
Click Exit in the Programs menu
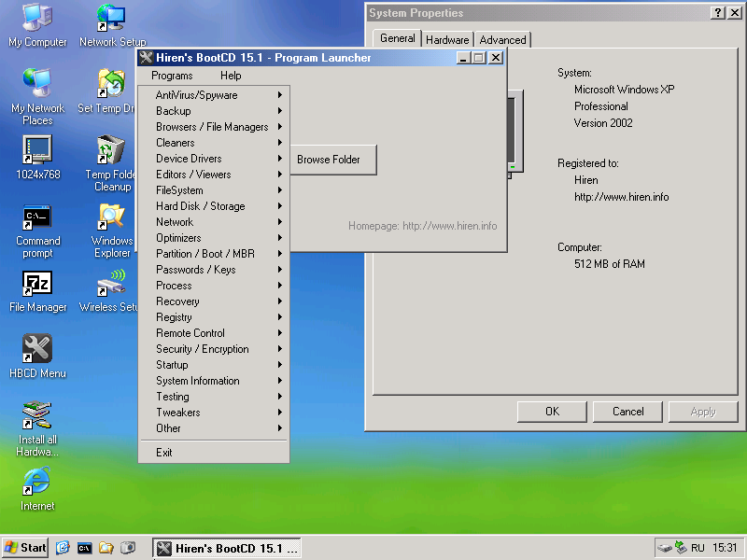(x=214, y=453)
